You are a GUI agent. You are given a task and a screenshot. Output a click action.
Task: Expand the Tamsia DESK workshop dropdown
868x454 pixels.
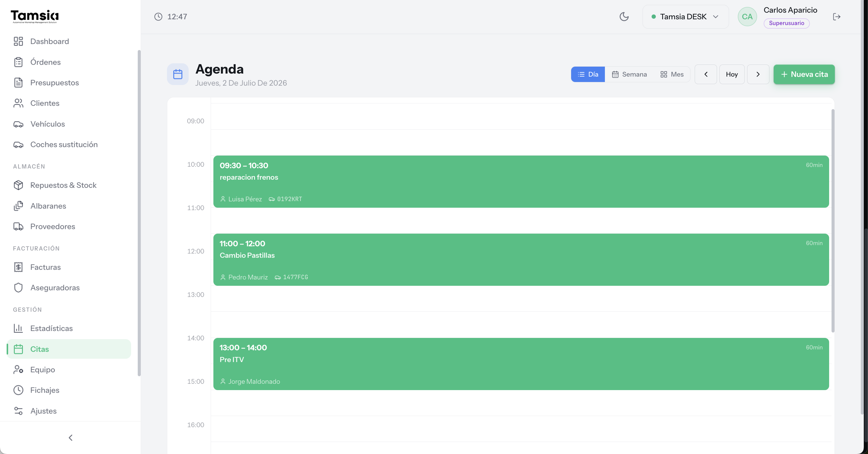pos(685,17)
